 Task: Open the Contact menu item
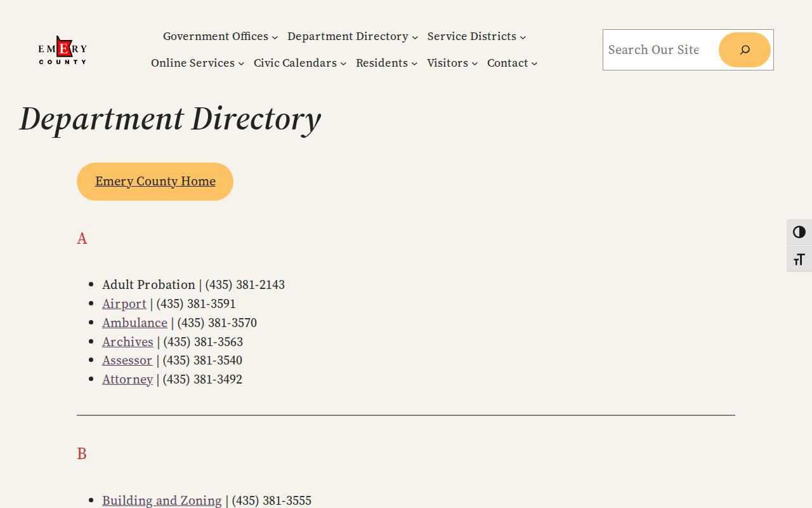tap(507, 63)
